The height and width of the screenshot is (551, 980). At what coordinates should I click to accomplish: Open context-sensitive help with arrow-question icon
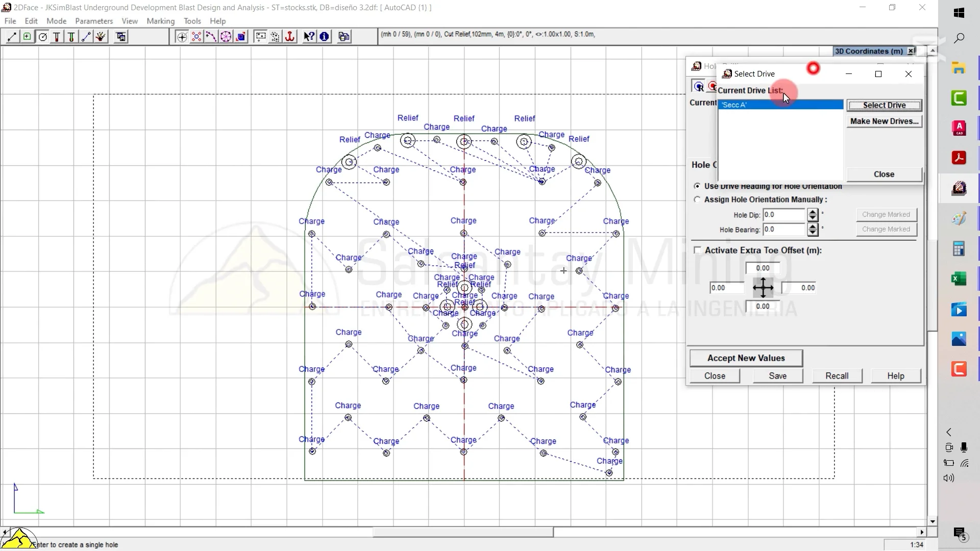click(x=309, y=36)
